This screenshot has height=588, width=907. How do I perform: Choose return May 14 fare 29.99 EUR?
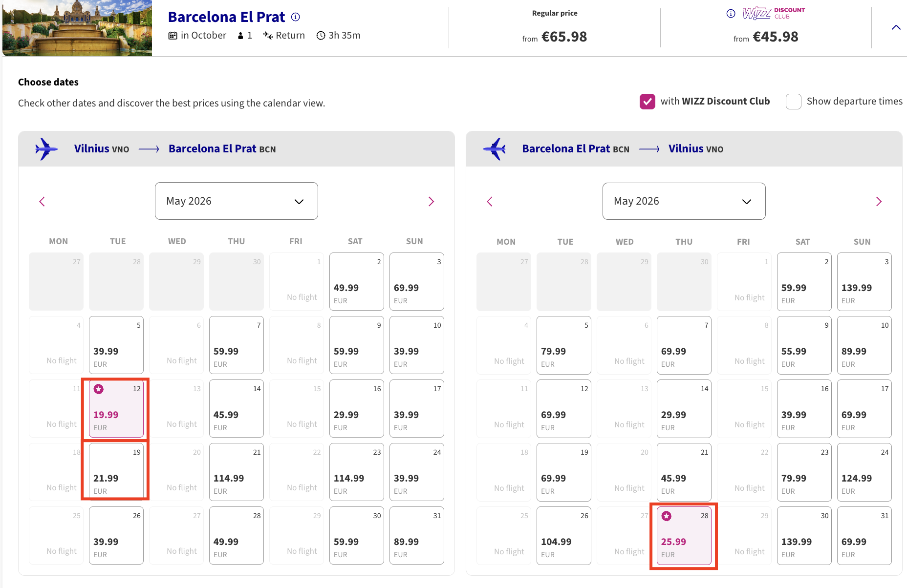coord(684,409)
